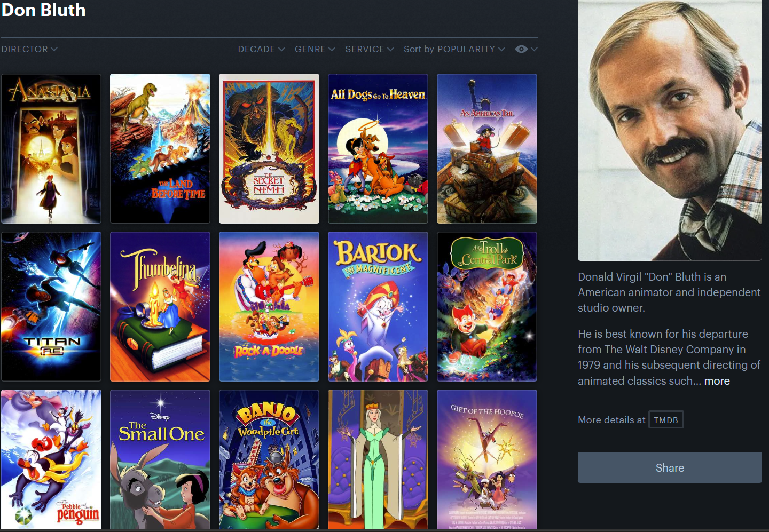The height and width of the screenshot is (532, 769).
Task: Click the Don Bluth page heading
Action: [x=43, y=10]
